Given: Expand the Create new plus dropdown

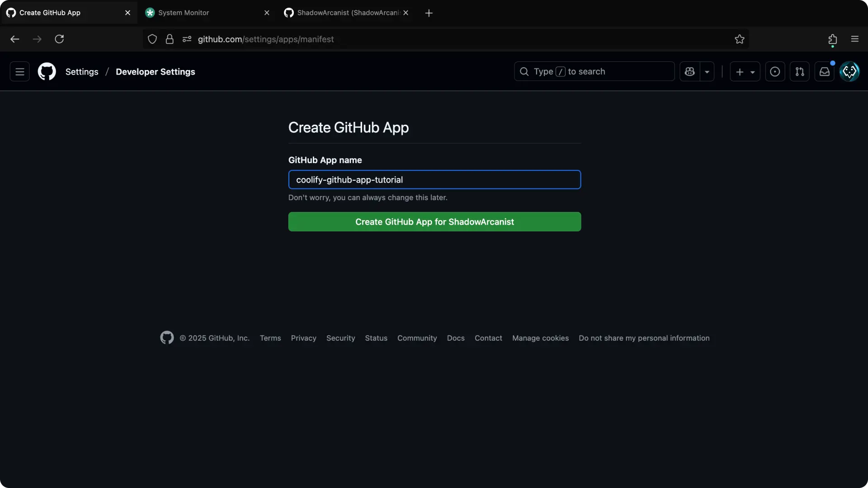Looking at the screenshot, I should [x=745, y=71].
